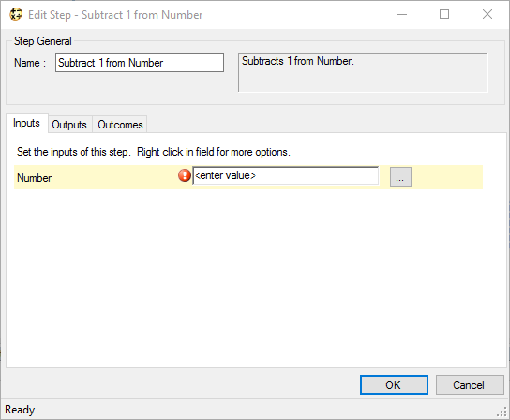Maximize the Edit Step window
The width and height of the screenshot is (510, 420).
click(444, 14)
